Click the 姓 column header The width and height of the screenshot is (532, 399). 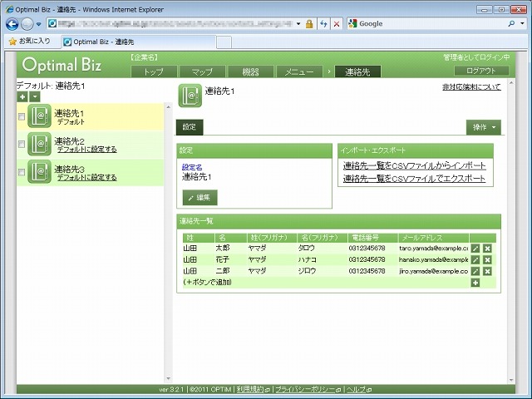click(199, 238)
